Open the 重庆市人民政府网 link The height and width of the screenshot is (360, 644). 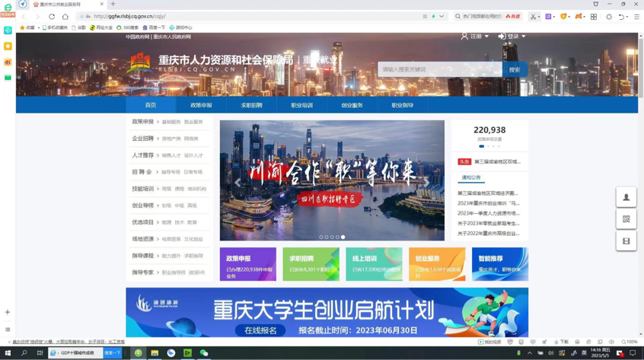172,37
